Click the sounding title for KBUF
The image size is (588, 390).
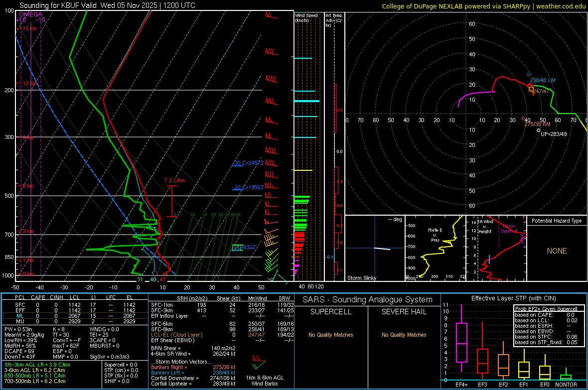[107, 5]
